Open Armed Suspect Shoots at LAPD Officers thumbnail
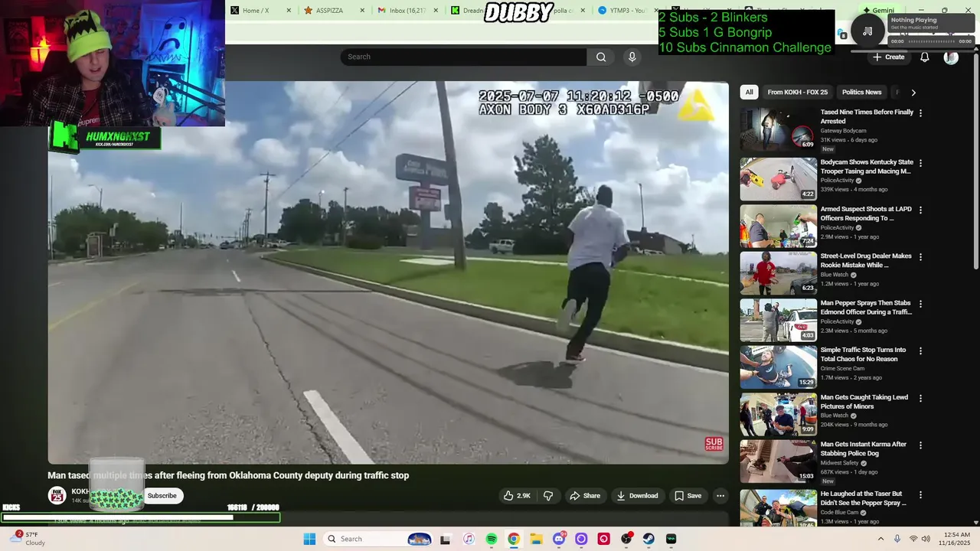This screenshot has width=980, height=551. pos(778,226)
